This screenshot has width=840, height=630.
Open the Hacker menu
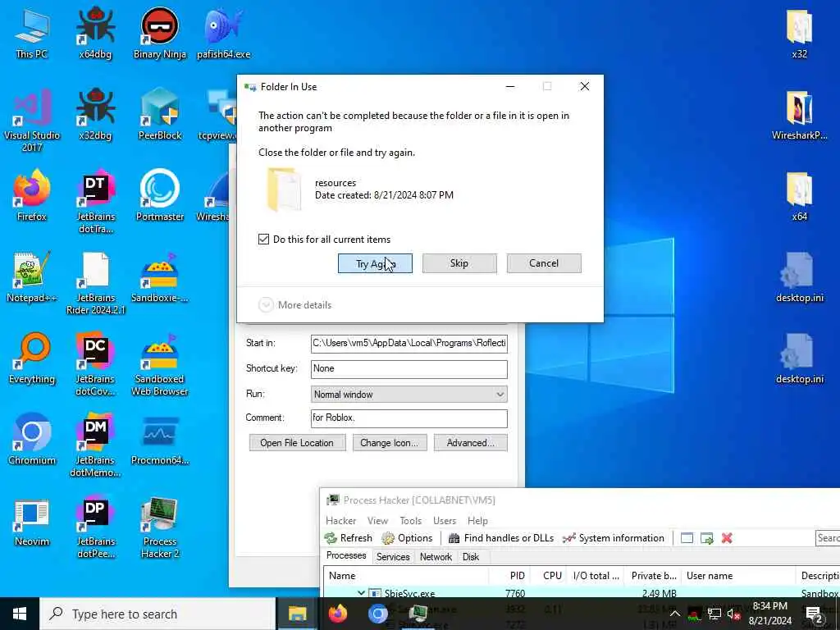[340, 521]
